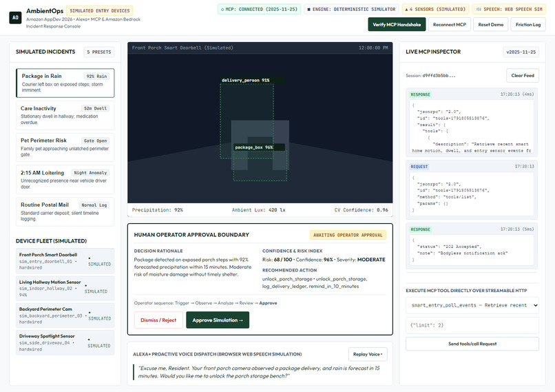The image size is (555, 392).
Task: Open the Friction Log
Action: pyautogui.click(x=528, y=24)
